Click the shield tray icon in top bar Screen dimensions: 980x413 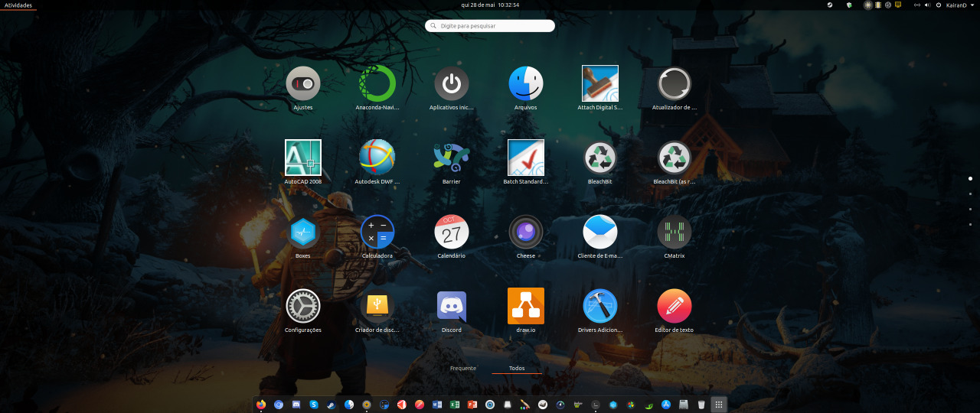coord(849,5)
